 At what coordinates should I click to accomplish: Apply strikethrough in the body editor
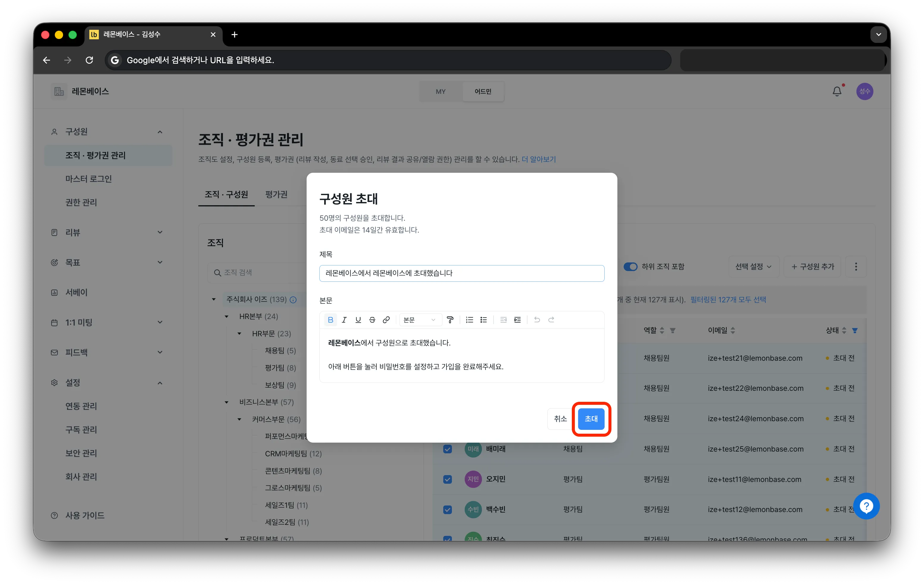[372, 320]
